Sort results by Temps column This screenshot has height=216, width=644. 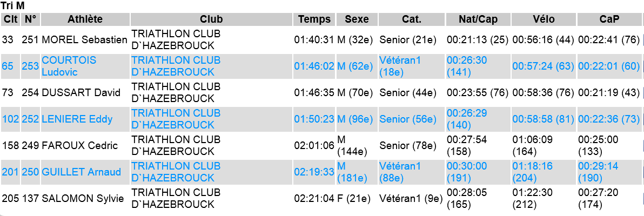click(314, 19)
